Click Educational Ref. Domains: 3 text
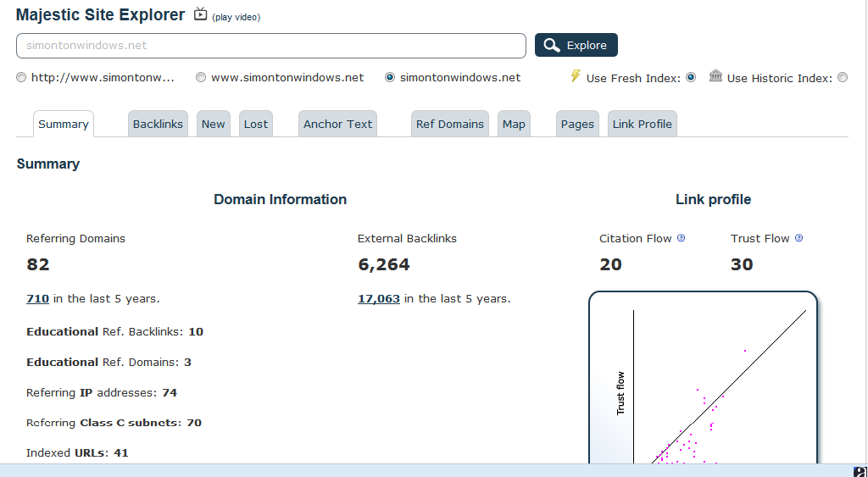 108,363
